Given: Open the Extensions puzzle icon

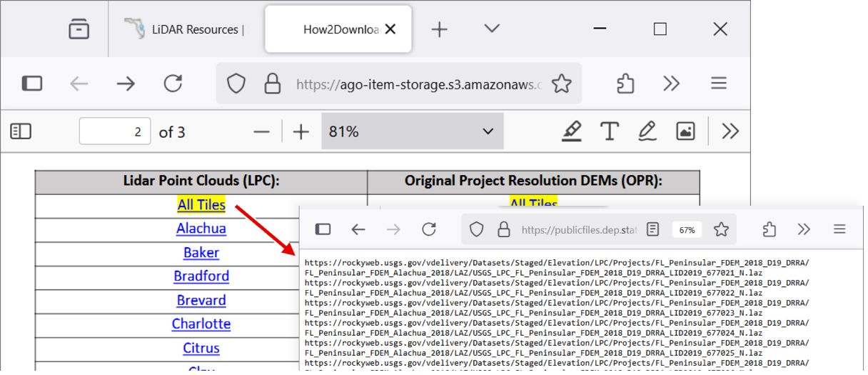Looking at the screenshot, I should coord(625,84).
